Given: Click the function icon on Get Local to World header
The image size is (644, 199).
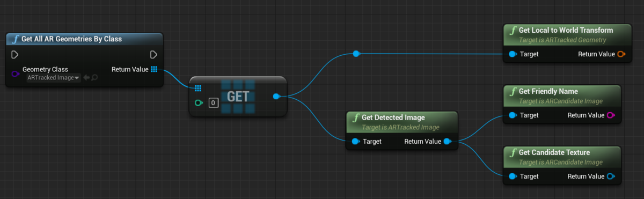Looking at the screenshot, I should (x=514, y=30).
